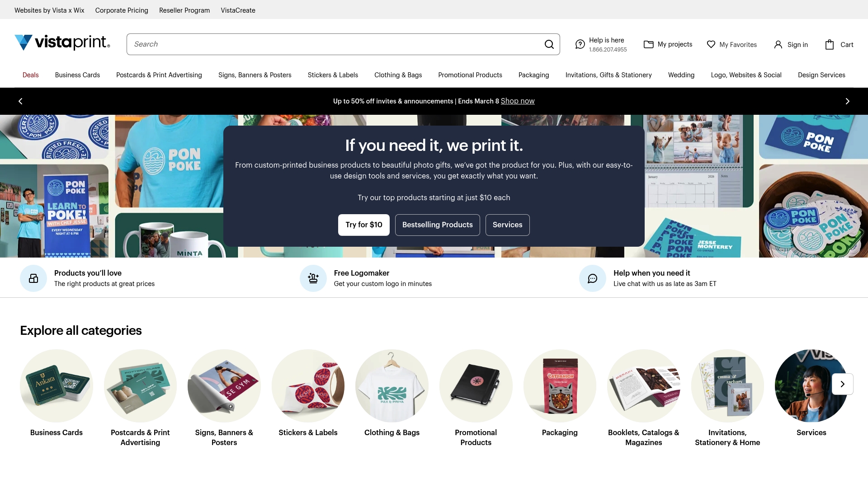Click Stickers & Labels carousel label
868x488 pixels.
click(308, 432)
